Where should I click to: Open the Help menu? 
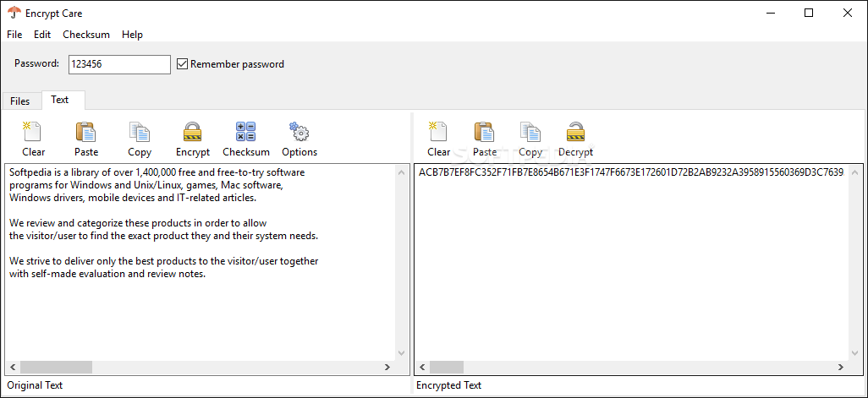(132, 35)
